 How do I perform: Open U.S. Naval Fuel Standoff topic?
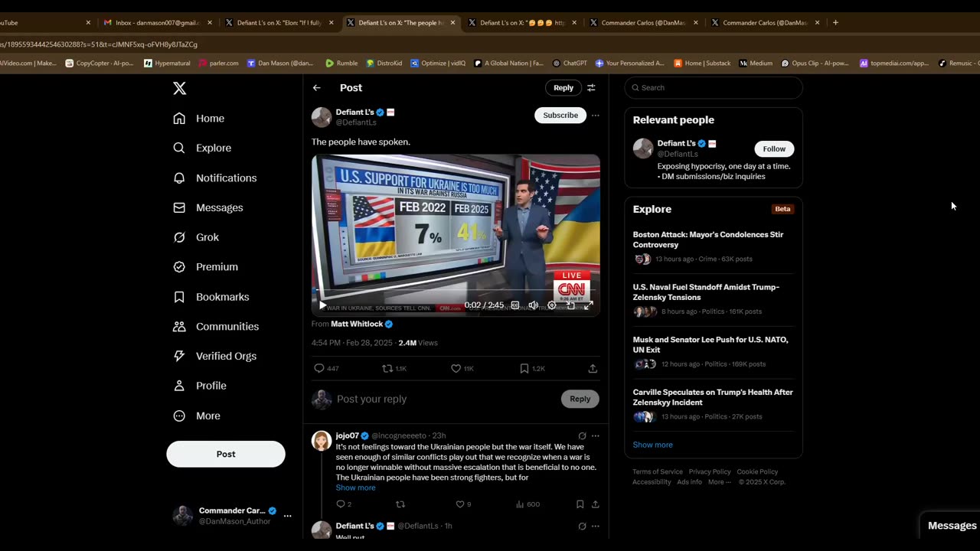point(713,299)
